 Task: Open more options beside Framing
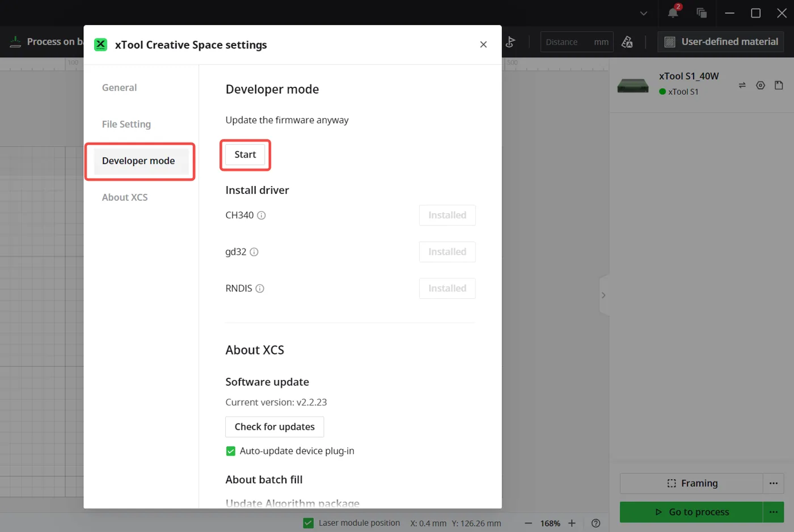(774, 483)
